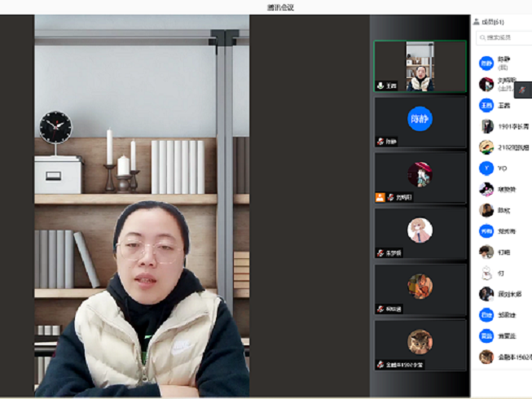532x399 pixels.
Task: Click the member search field
Action: [x=505, y=37]
